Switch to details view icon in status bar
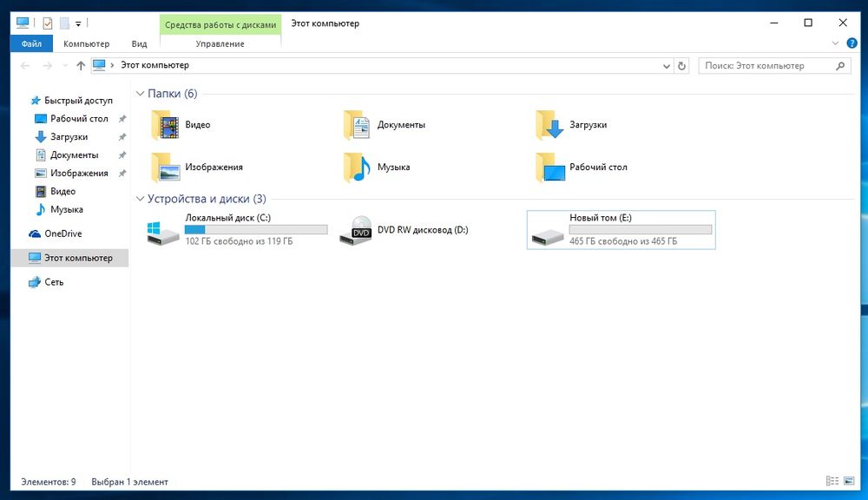The image size is (868, 500). 832,481
